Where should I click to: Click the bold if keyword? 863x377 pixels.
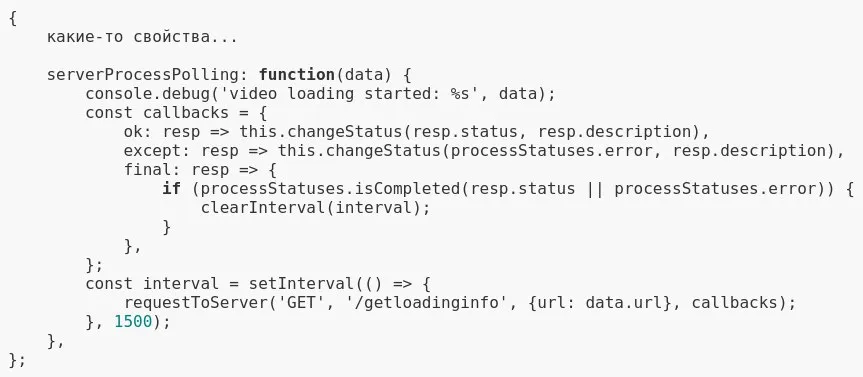click(x=171, y=189)
